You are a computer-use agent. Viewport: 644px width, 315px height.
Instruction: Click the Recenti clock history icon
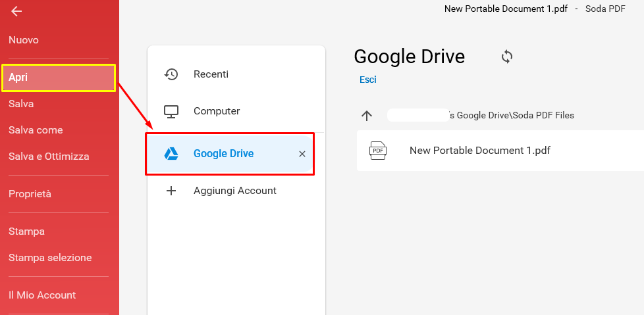171,74
